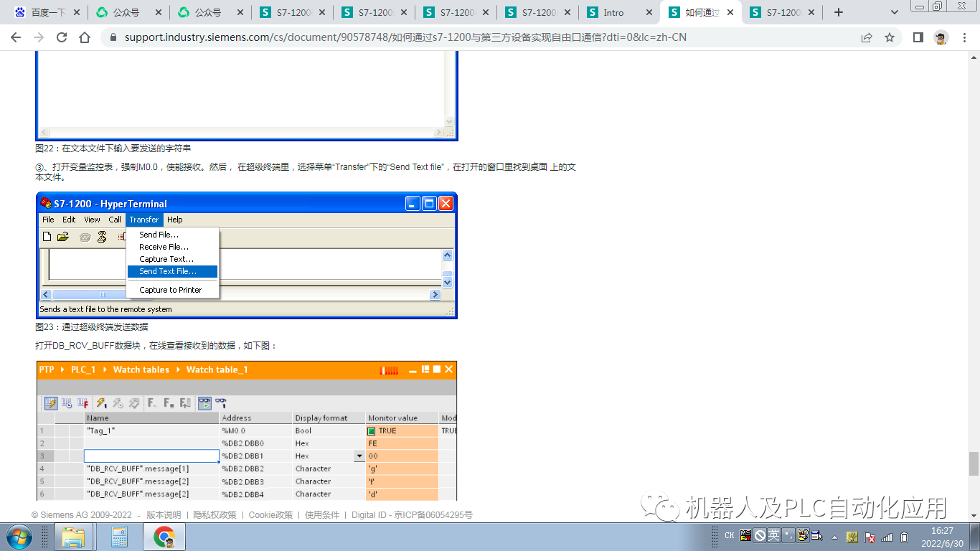The width and height of the screenshot is (980, 551).
Task: Open the 京ICP备06054295号 link
Action: click(433, 515)
